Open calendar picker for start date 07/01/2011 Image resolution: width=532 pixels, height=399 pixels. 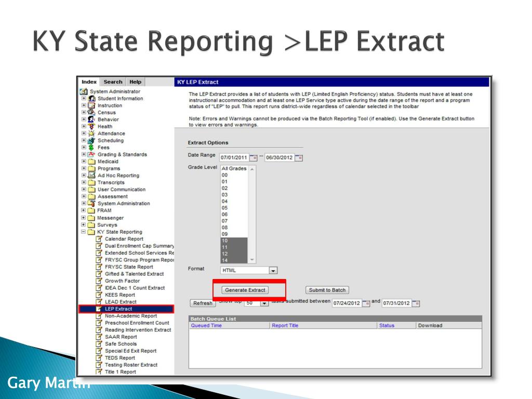tap(254, 158)
